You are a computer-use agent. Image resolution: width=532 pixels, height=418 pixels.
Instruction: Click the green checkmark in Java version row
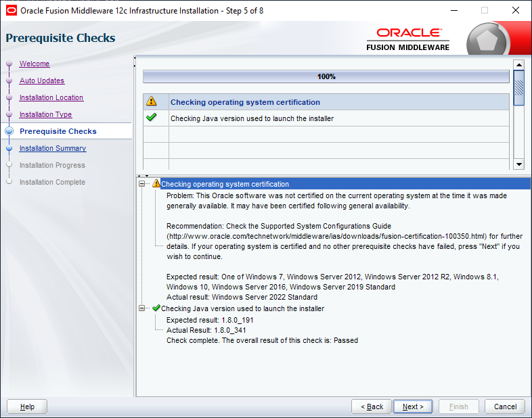152,117
